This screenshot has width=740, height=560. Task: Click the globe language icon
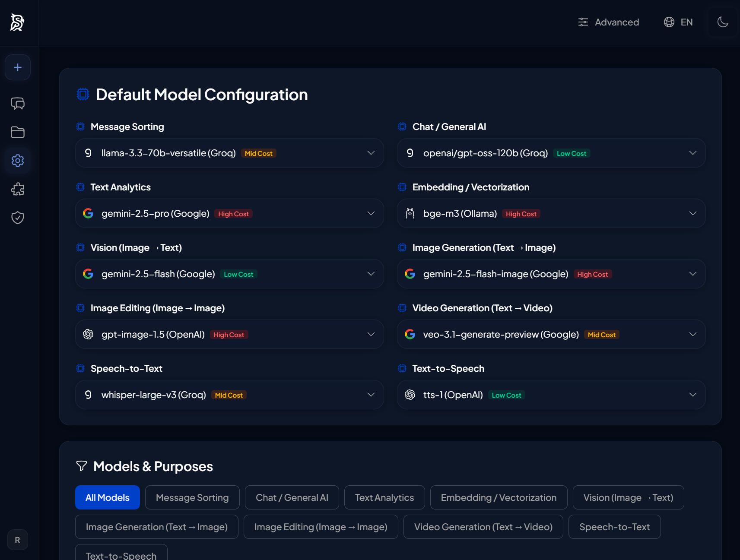point(669,22)
